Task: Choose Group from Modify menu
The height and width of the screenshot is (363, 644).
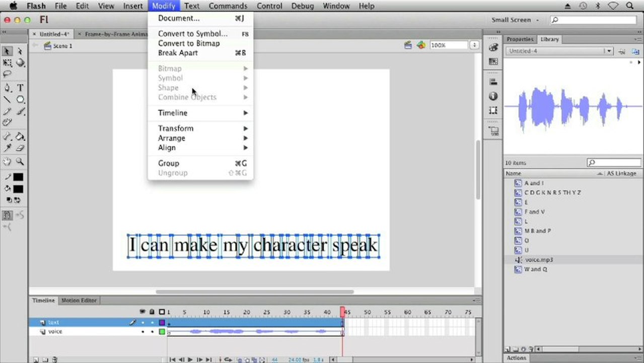Action: [x=200, y=163]
